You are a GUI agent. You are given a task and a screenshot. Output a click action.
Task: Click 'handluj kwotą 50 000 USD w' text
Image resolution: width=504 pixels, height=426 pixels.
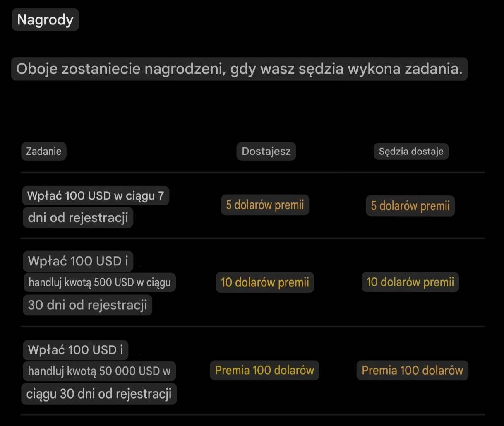pos(99,371)
